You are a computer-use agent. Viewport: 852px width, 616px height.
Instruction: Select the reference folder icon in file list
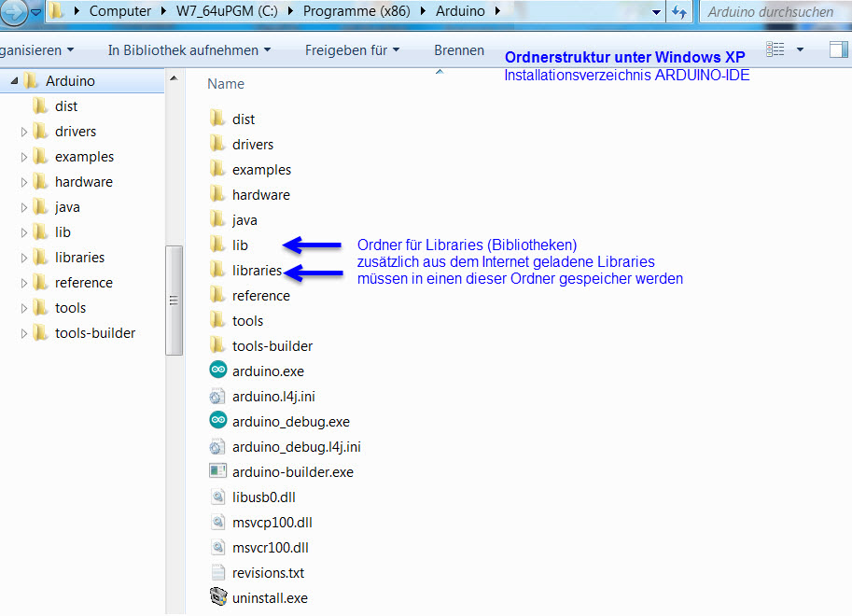(x=217, y=295)
